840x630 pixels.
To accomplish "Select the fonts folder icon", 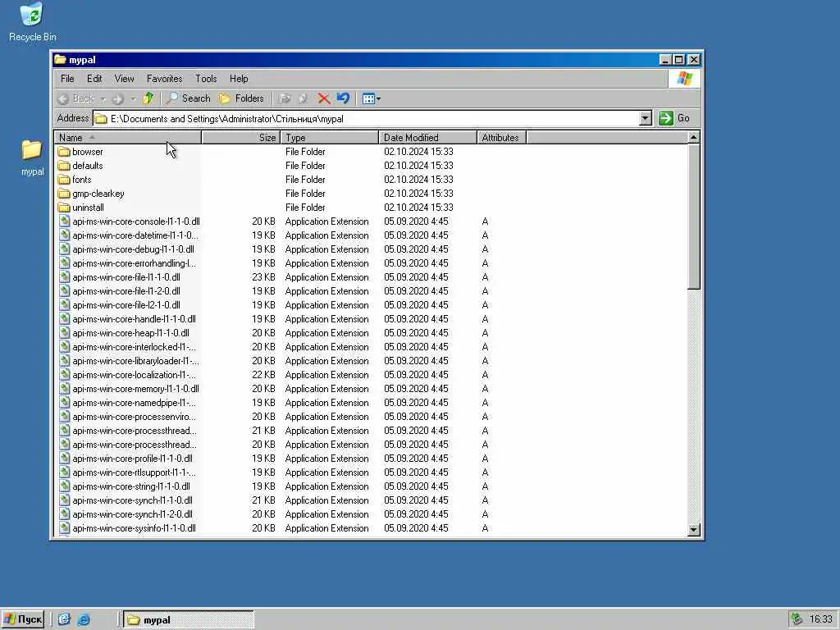I will 64,180.
